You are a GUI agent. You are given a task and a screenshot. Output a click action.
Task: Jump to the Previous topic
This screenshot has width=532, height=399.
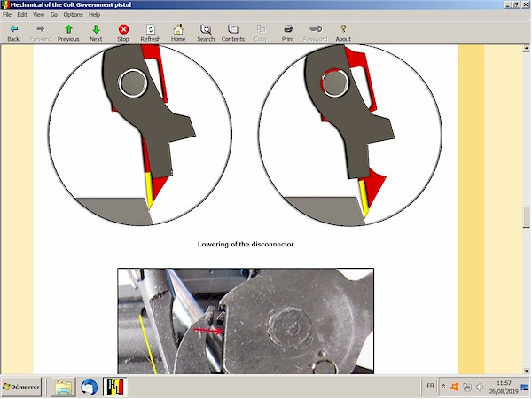[x=68, y=33]
